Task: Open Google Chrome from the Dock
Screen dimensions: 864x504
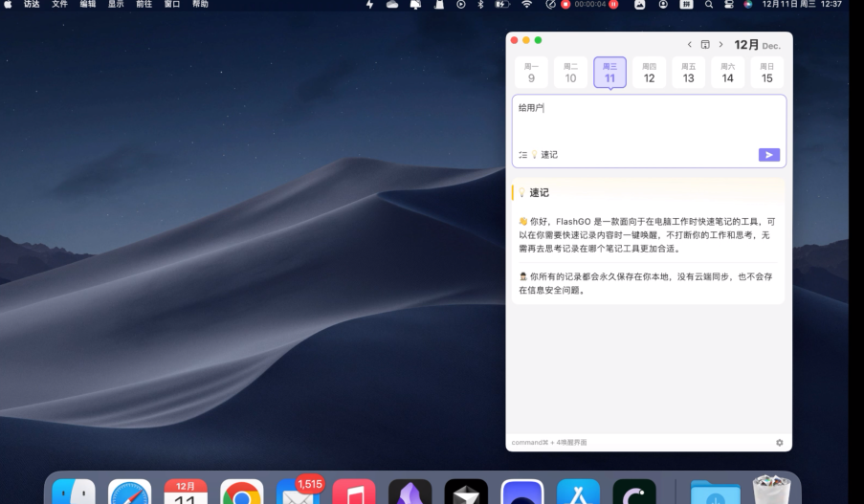Action: click(241, 493)
